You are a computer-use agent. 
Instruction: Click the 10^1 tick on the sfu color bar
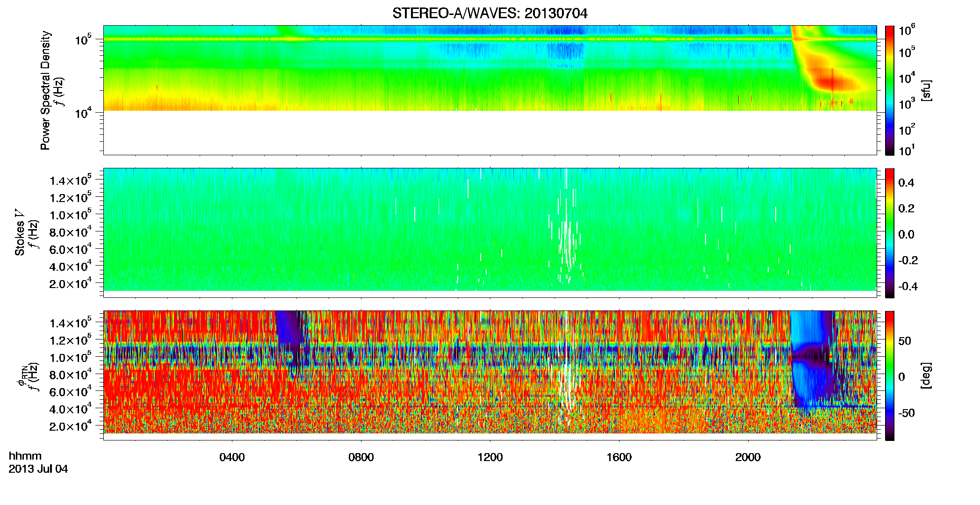tap(907, 151)
